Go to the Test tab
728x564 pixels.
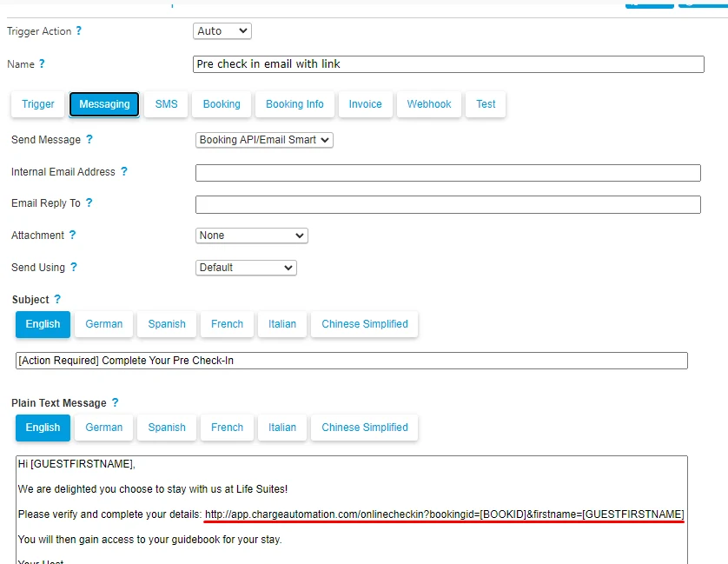[486, 104]
